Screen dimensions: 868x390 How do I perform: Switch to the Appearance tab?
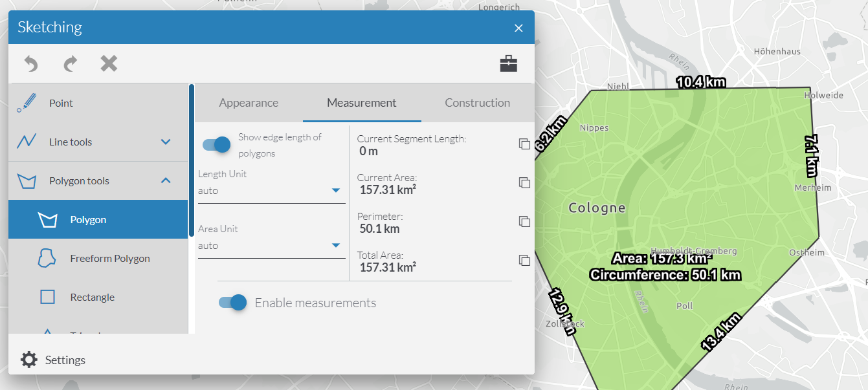click(249, 103)
